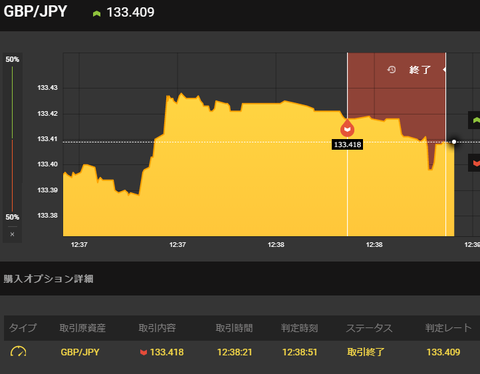
Task: Click the 133.43 price axis label
Action: pos(47,88)
